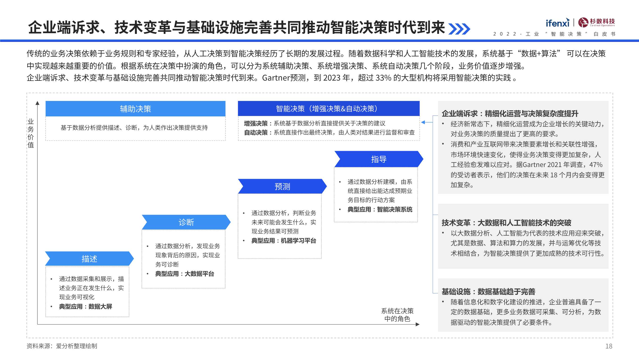Click the 杉数科技 logo
The image size is (639, 364).
pos(596,22)
